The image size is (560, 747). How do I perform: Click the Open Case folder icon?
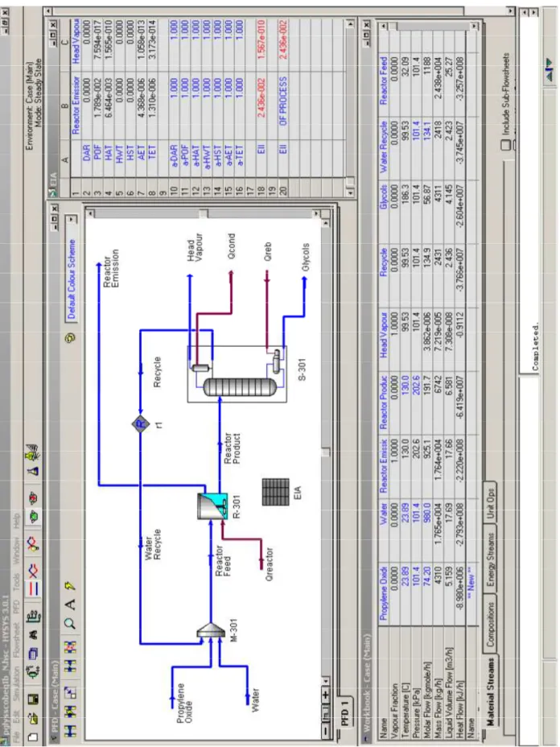tap(33, 718)
